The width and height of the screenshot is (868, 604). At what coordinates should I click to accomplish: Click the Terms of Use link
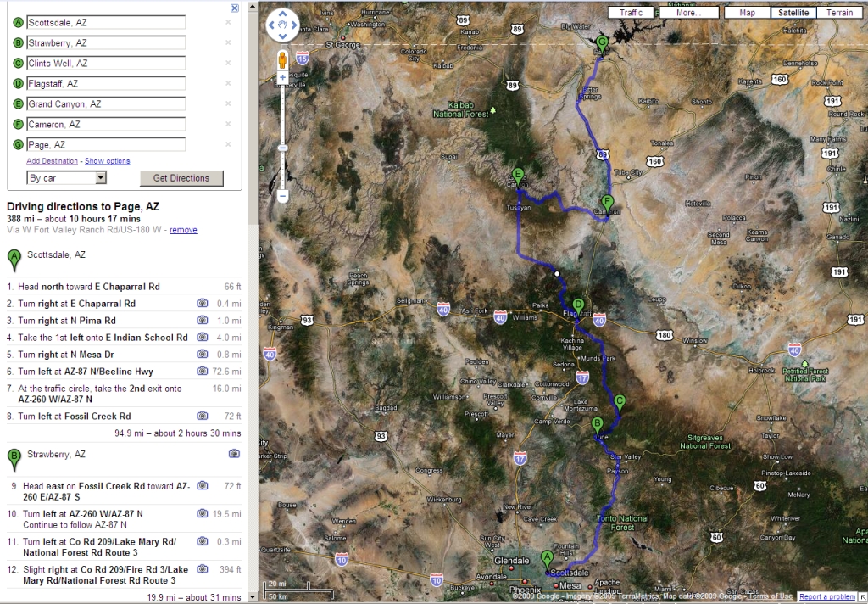click(x=770, y=596)
